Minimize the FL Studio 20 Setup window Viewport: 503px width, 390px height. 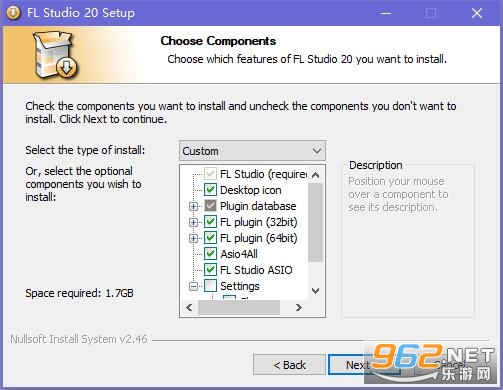tap(386, 13)
